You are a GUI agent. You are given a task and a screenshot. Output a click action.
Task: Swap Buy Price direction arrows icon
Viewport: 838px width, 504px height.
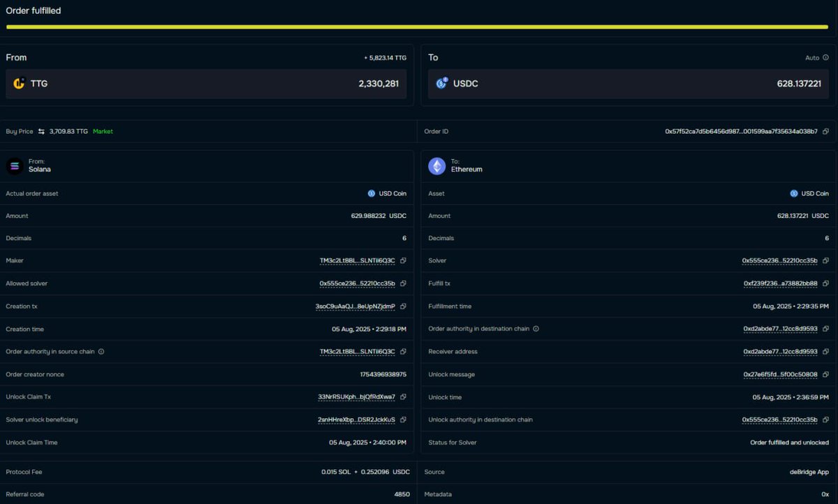point(41,131)
